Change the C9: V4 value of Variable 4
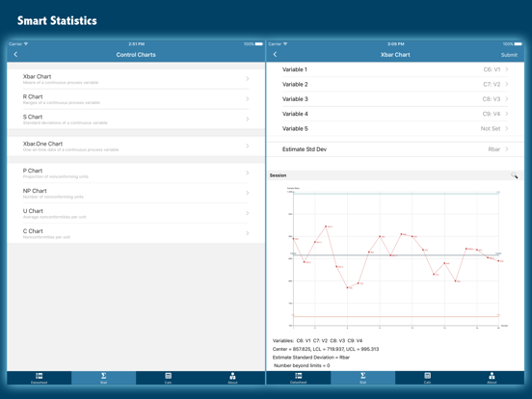This screenshot has width=532, height=399. point(492,114)
